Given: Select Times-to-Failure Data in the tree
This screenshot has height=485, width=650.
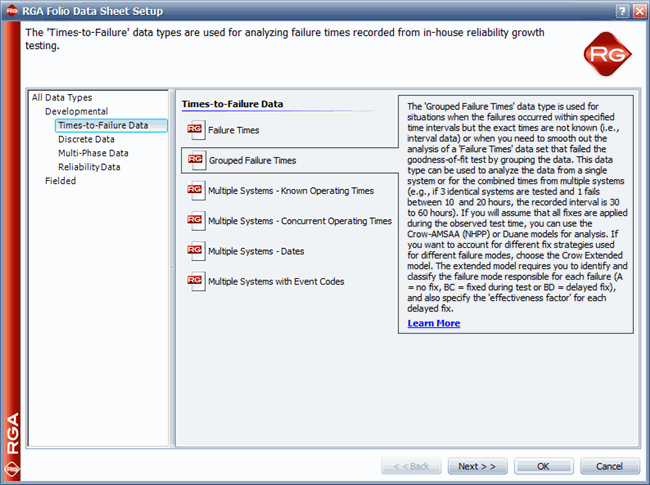Looking at the screenshot, I should click(102, 125).
